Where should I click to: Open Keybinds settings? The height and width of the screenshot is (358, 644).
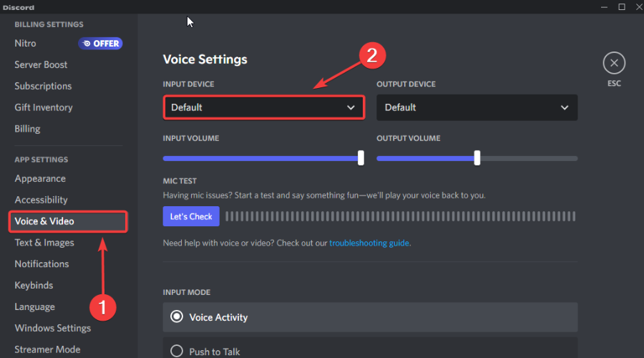(34, 285)
